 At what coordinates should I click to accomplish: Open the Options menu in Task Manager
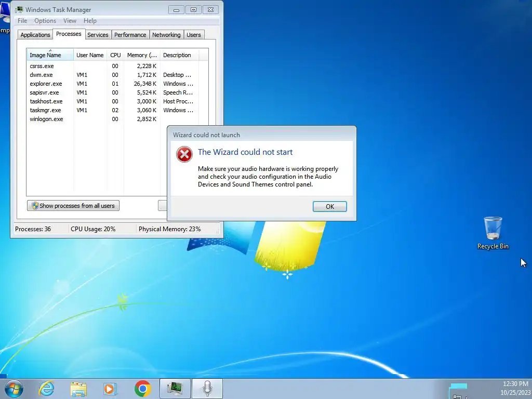(x=45, y=21)
